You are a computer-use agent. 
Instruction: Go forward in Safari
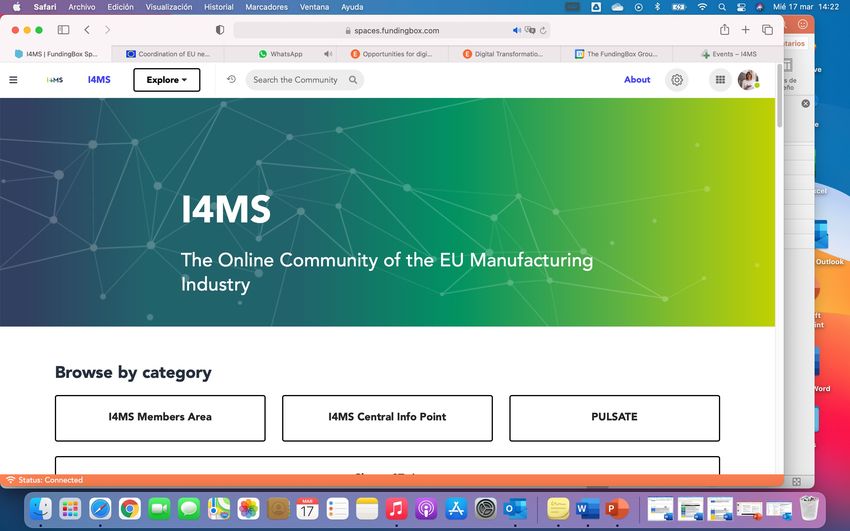pos(107,30)
